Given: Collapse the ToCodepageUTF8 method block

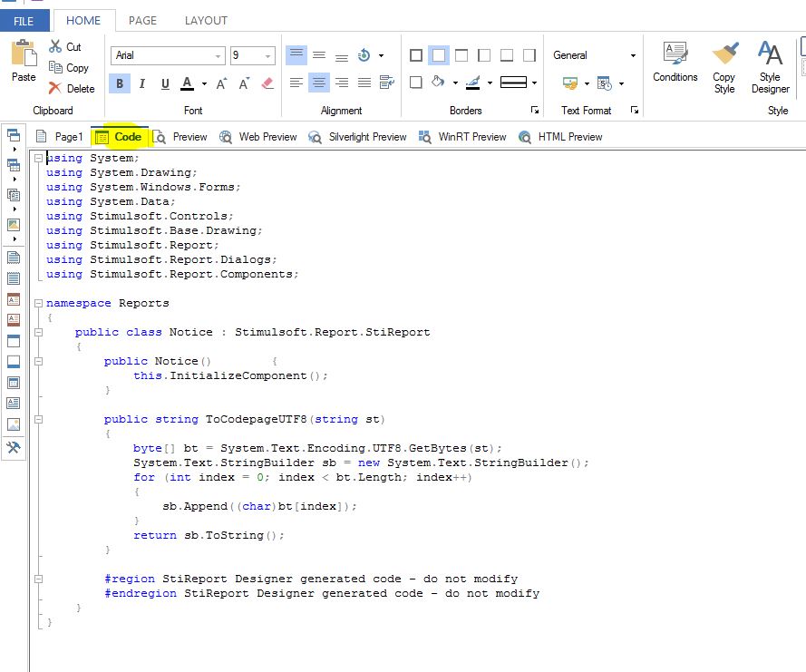Looking at the screenshot, I should pyautogui.click(x=38, y=420).
